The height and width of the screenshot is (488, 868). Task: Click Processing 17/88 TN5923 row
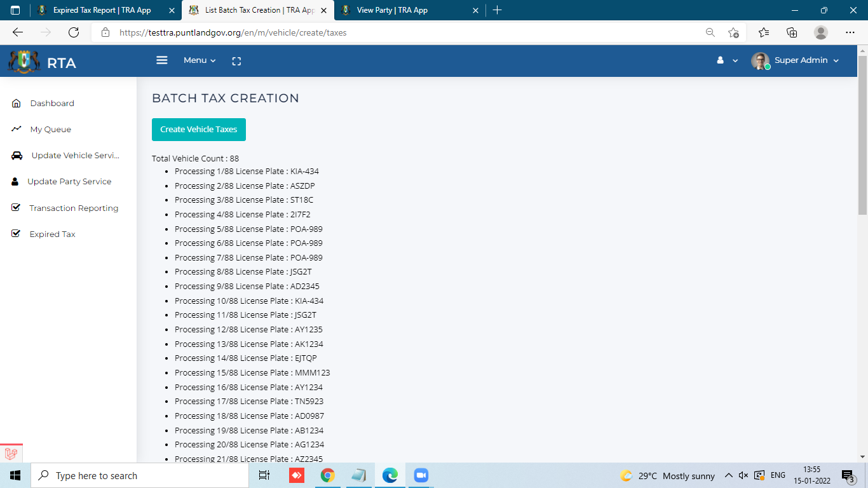[x=249, y=401]
